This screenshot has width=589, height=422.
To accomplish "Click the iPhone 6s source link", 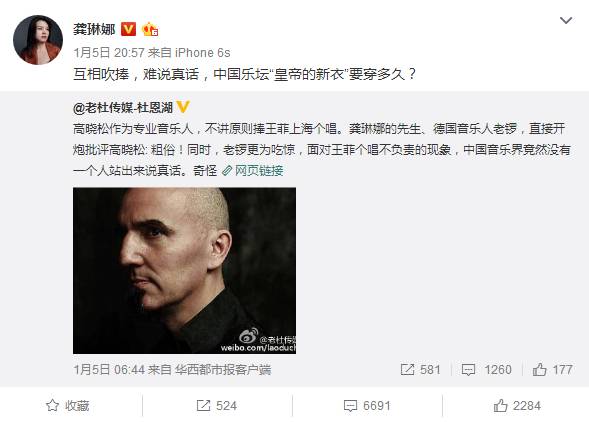I will 203,53.
